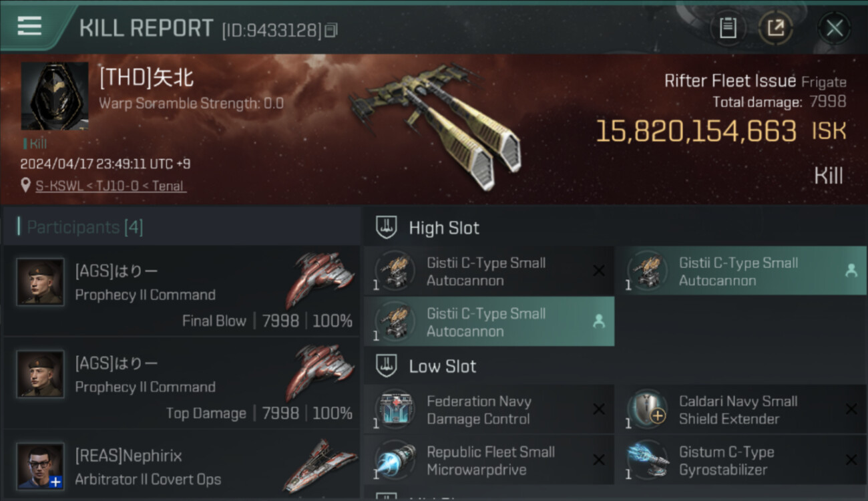Select the Federation Navy Damage Control icon
Screen dimensions: 868x501
click(395, 409)
